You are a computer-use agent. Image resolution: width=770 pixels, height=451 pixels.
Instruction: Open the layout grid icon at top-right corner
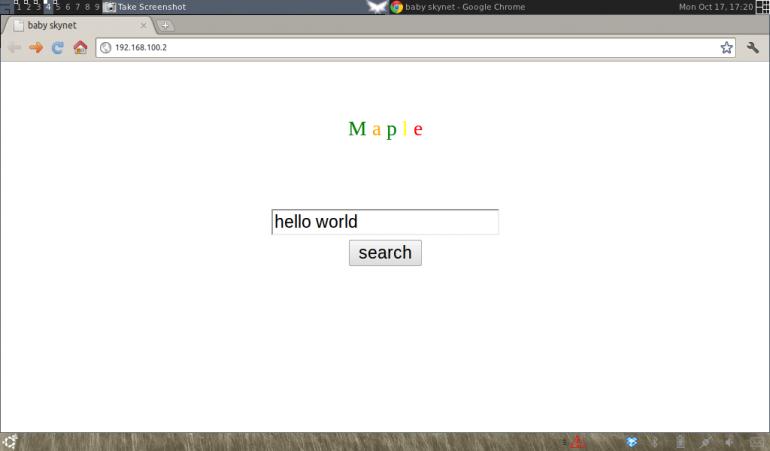(763, 7)
